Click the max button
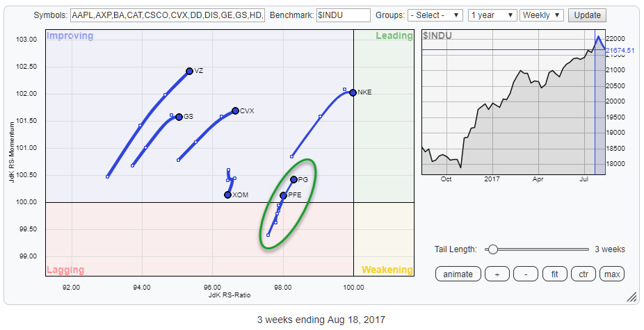The height and width of the screenshot is (330, 644). click(612, 274)
